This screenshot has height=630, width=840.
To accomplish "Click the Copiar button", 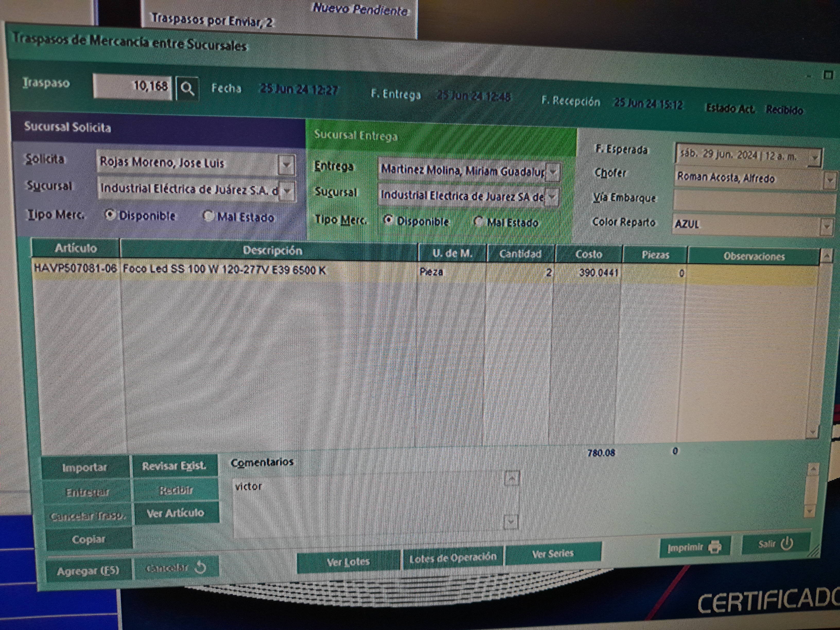I will pyautogui.click(x=89, y=539).
